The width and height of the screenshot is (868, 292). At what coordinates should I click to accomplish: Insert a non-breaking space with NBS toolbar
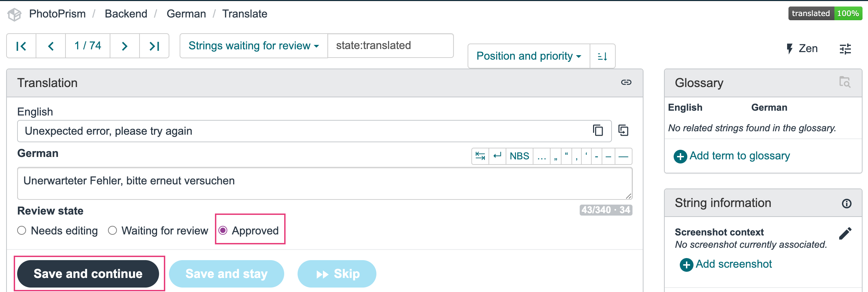click(x=519, y=156)
